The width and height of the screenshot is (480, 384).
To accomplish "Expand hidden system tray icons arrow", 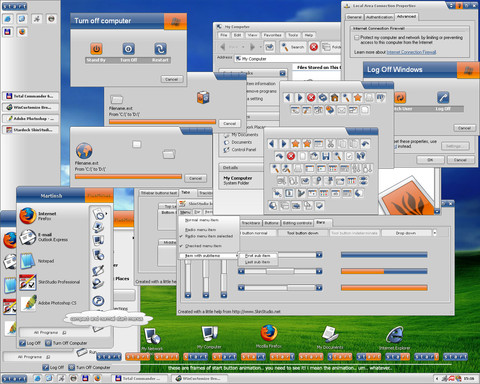I will pos(437,379).
